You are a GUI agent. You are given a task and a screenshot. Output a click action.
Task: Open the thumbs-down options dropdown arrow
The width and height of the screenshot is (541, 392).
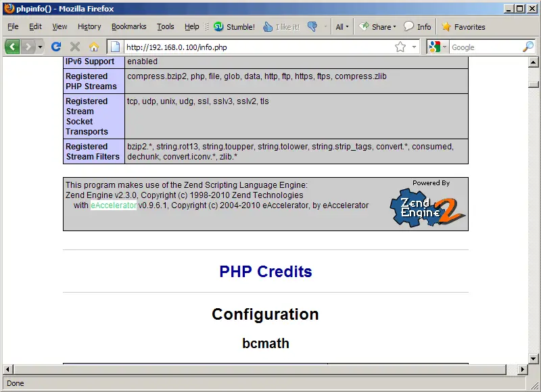(325, 26)
